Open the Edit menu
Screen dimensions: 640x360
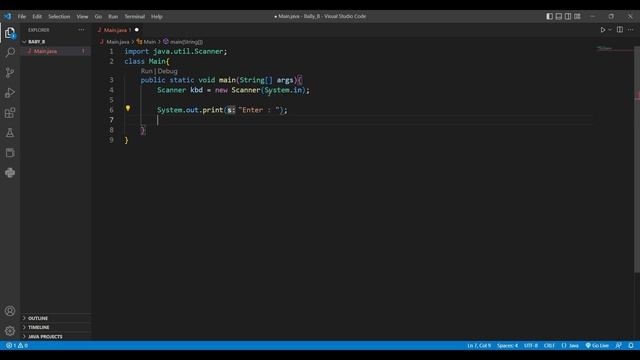37,16
